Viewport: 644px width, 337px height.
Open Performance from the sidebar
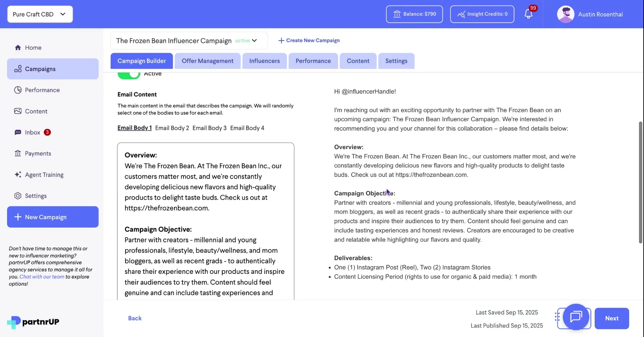point(42,90)
